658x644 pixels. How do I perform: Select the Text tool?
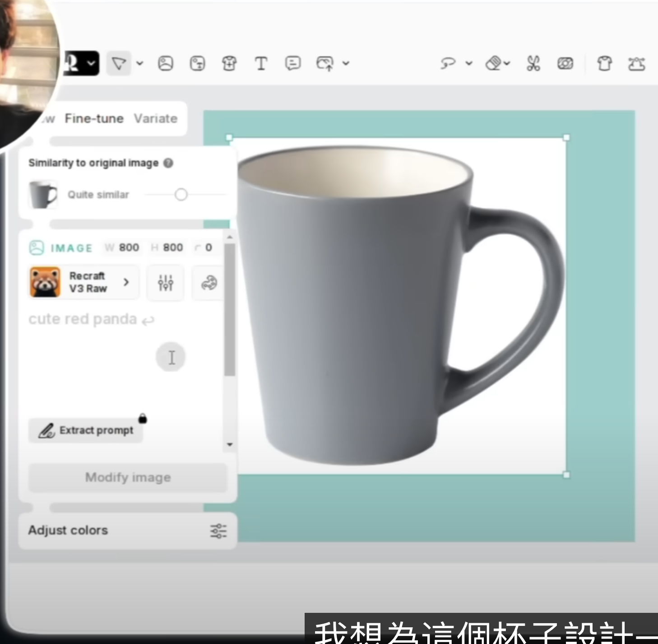click(x=261, y=64)
